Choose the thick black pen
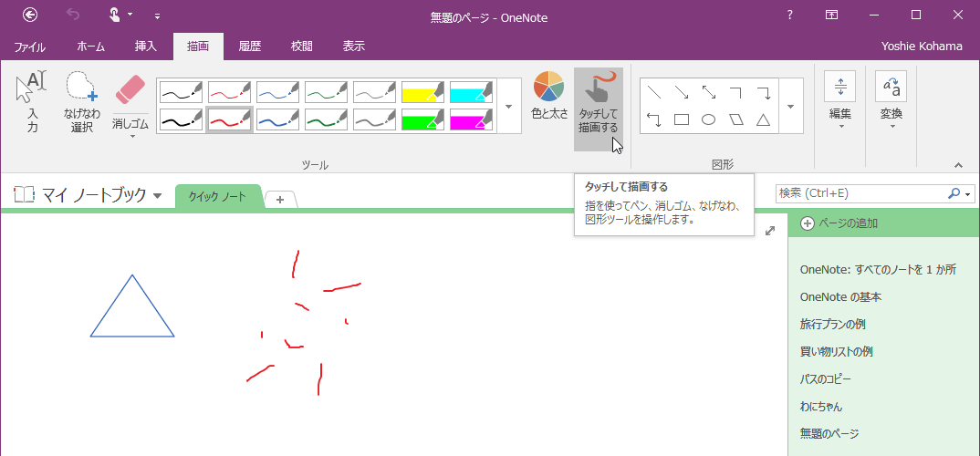The image size is (980, 456). (x=182, y=119)
